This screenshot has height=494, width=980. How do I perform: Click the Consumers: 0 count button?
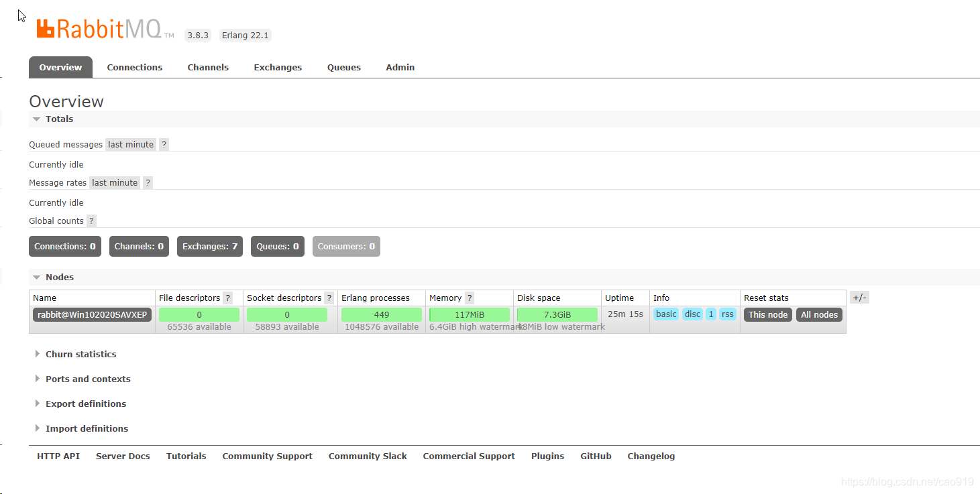click(346, 246)
